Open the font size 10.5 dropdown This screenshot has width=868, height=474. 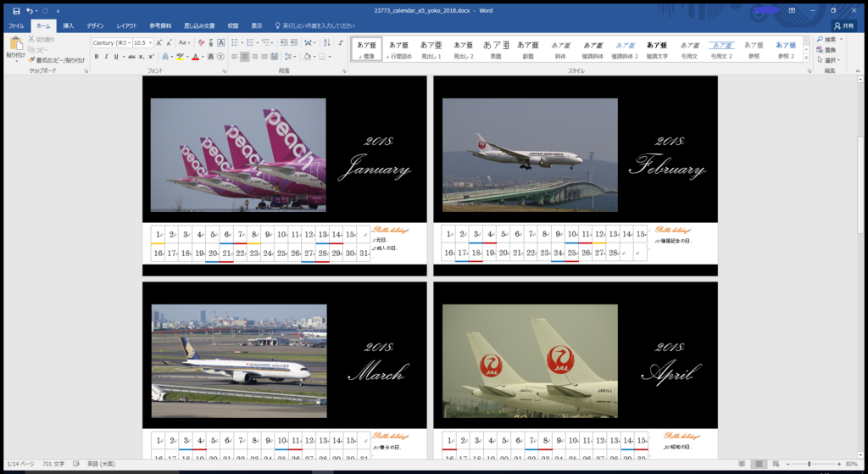click(150, 42)
